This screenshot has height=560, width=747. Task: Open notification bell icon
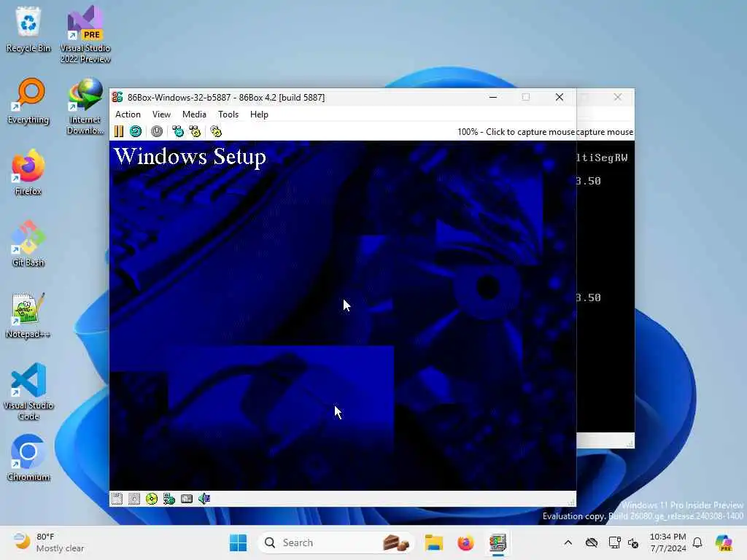click(x=697, y=542)
